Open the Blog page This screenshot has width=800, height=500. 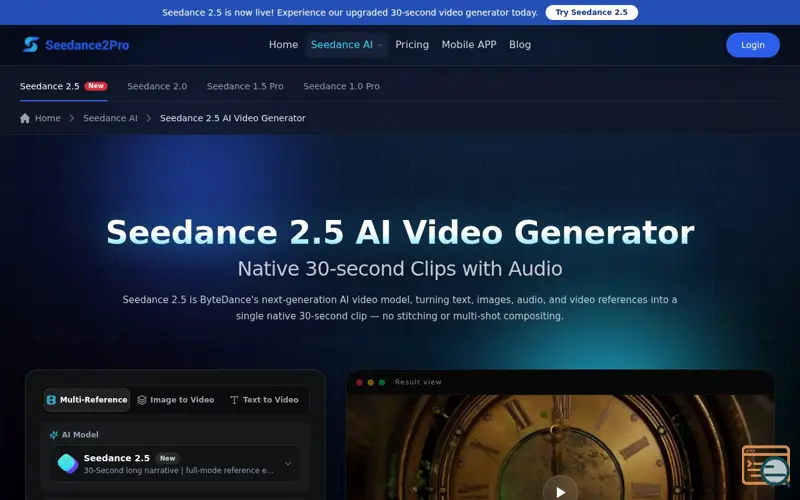[x=520, y=45]
